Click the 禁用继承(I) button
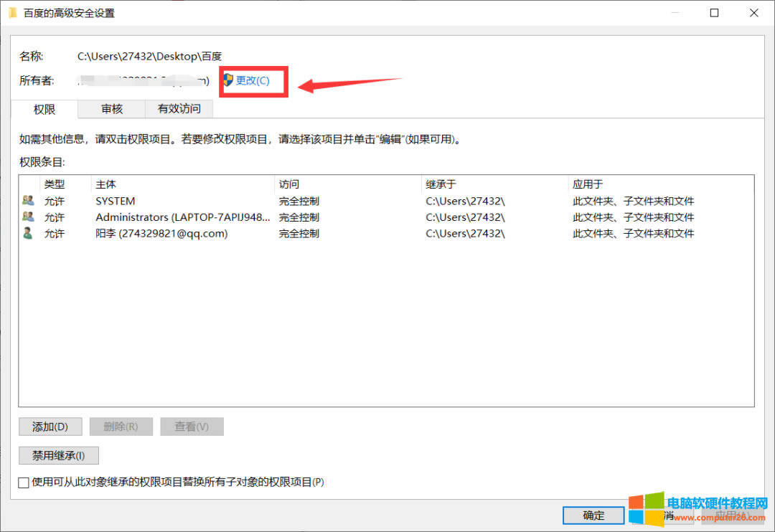Image resolution: width=775 pixels, height=532 pixels. tap(59, 455)
